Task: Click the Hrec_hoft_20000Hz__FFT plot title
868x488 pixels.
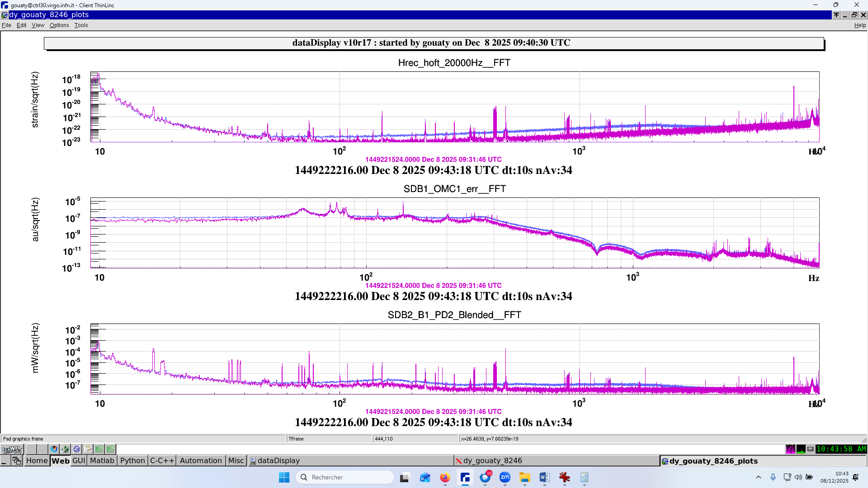Action: [x=454, y=63]
